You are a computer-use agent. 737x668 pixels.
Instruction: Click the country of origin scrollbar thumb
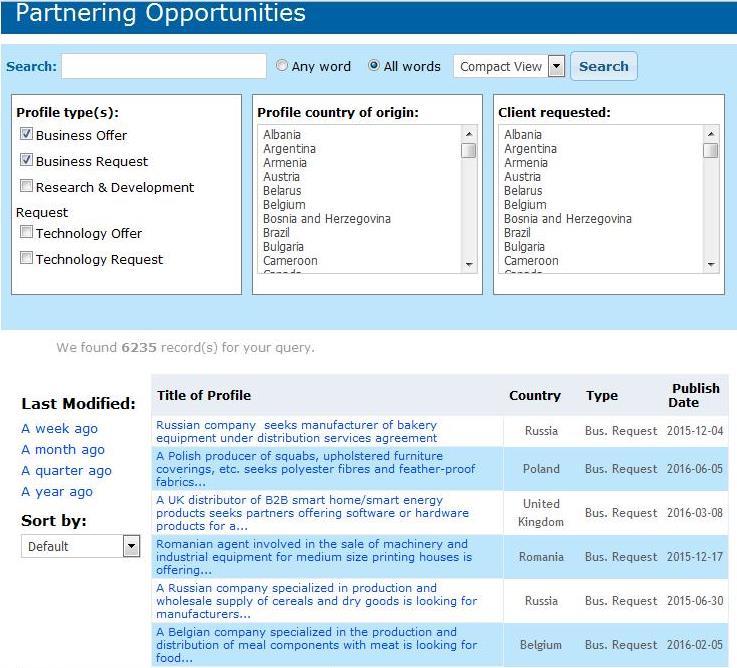(469, 151)
